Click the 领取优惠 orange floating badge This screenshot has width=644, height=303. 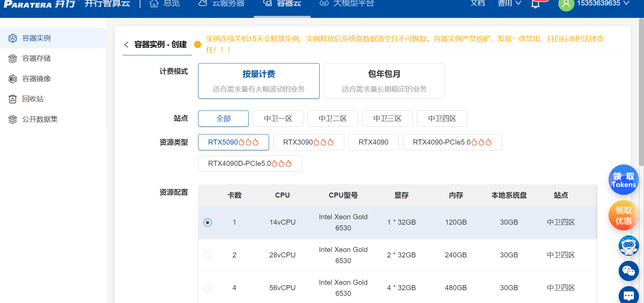coord(623,215)
